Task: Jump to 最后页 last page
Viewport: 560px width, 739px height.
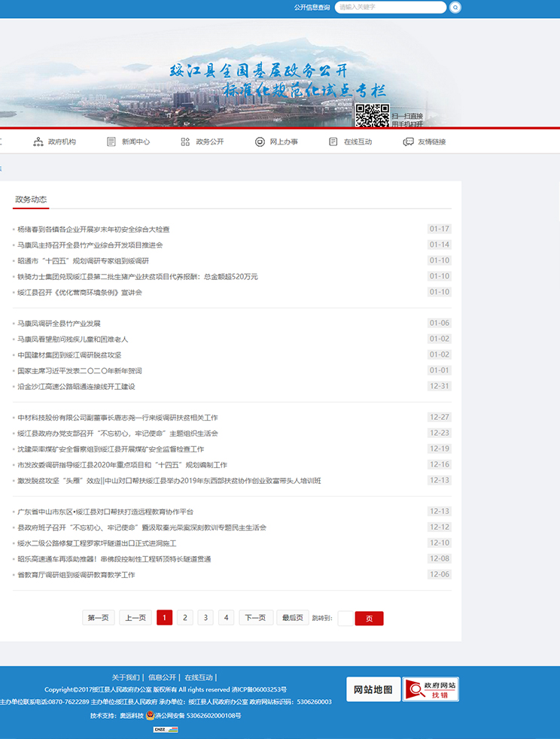Action: (293, 618)
